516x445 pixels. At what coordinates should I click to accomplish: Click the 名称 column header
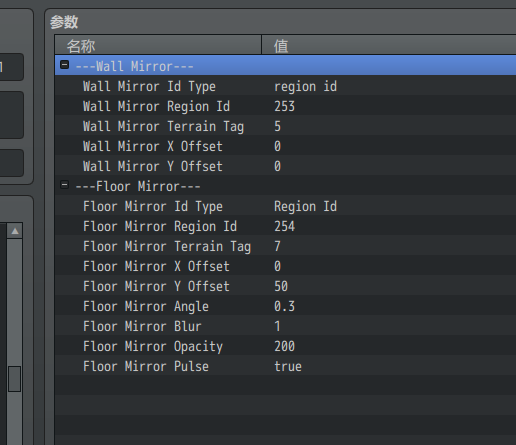[x=158, y=45]
